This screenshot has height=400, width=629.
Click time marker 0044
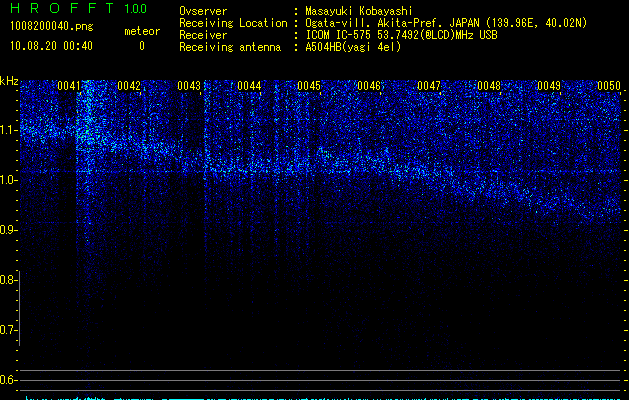[x=249, y=86]
